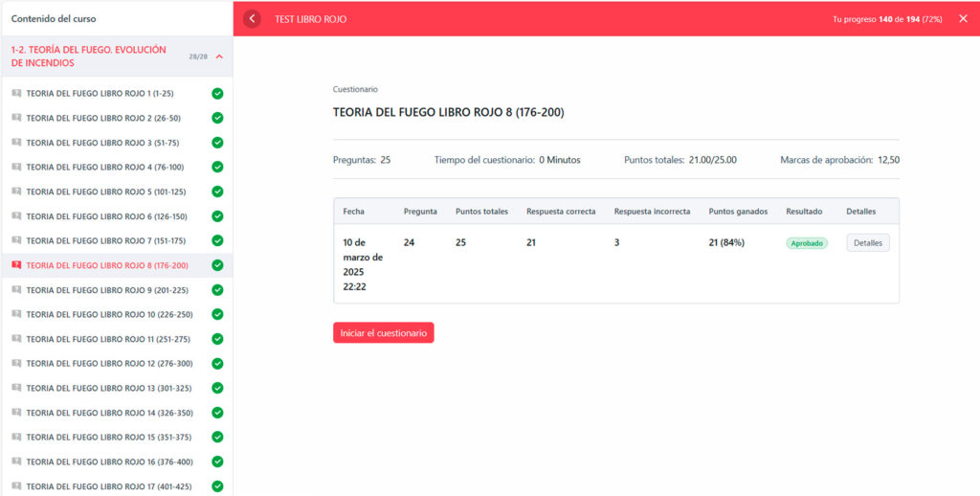This screenshot has width=980, height=496.
Task: Click quiz icon of LIBRO ROJO 3 (51-75)
Action: tap(16, 143)
